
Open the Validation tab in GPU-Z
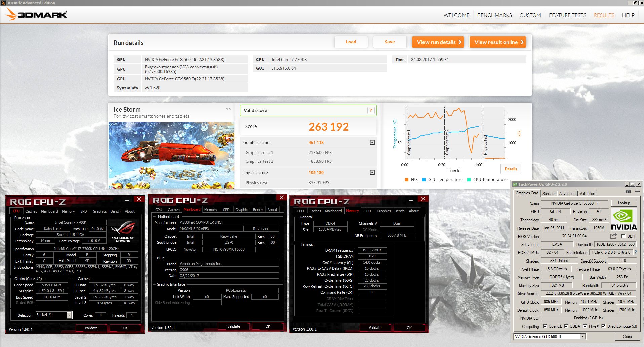coord(587,193)
